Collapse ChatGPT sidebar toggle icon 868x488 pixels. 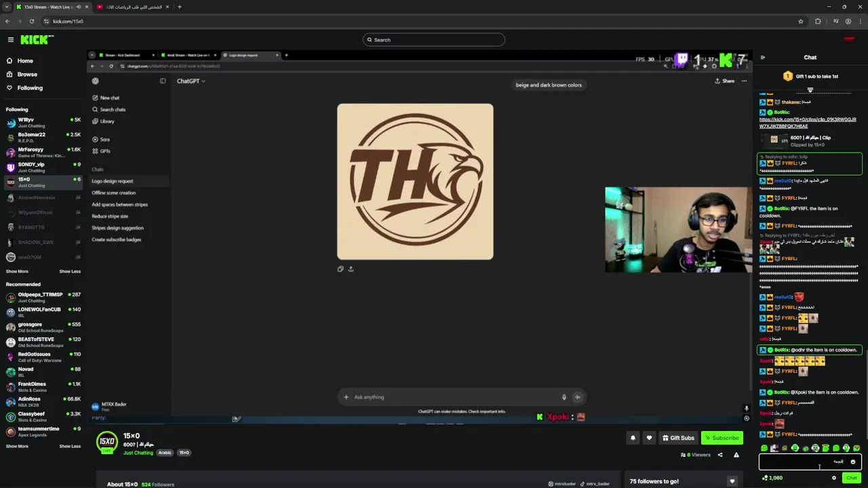click(163, 81)
